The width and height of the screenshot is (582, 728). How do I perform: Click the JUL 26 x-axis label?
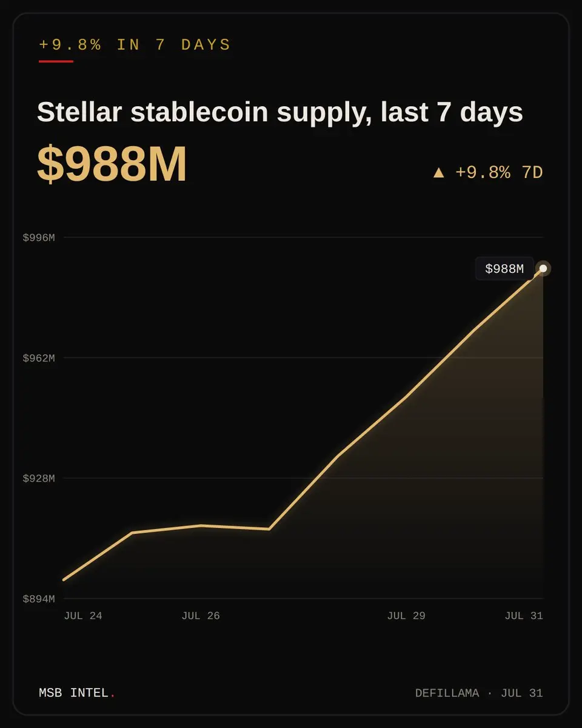[201, 616]
